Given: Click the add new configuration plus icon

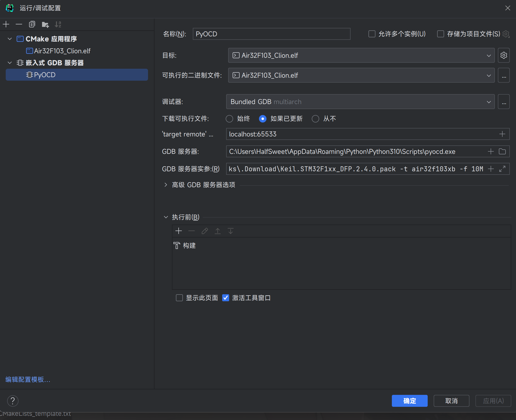Looking at the screenshot, I should (6, 24).
